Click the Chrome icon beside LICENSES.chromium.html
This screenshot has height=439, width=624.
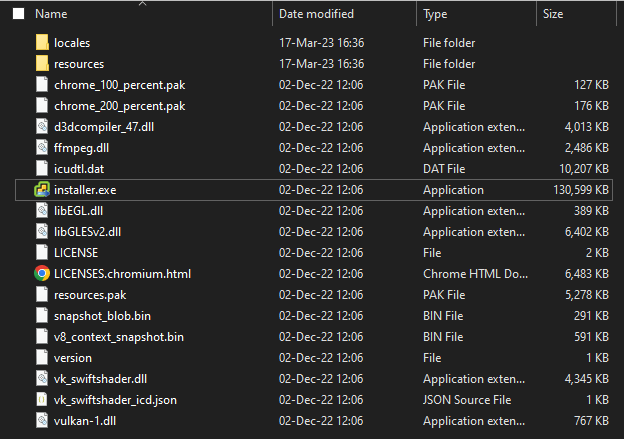click(x=42, y=274)
